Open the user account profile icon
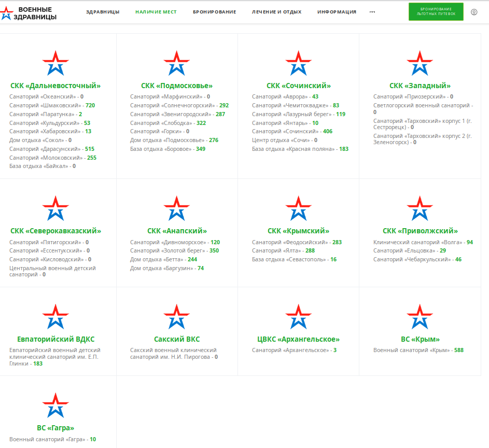Screen dimensions: 489x448 tap(473, 12)
